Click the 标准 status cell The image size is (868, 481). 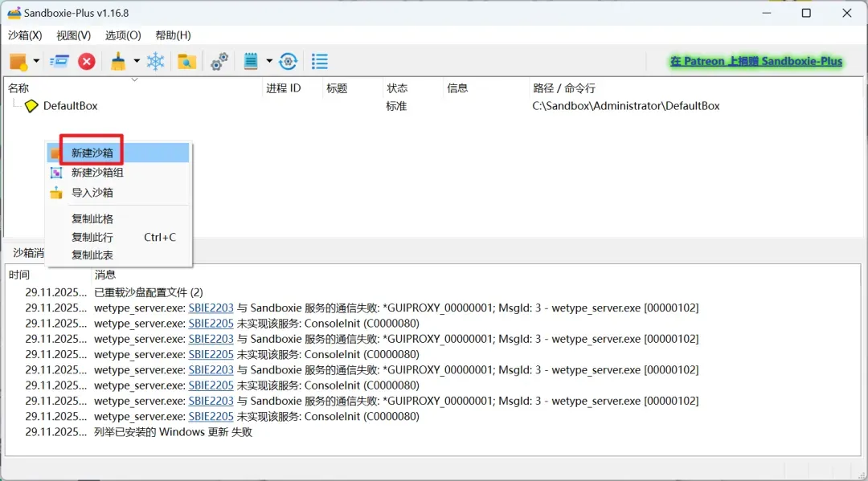(396, 106)
